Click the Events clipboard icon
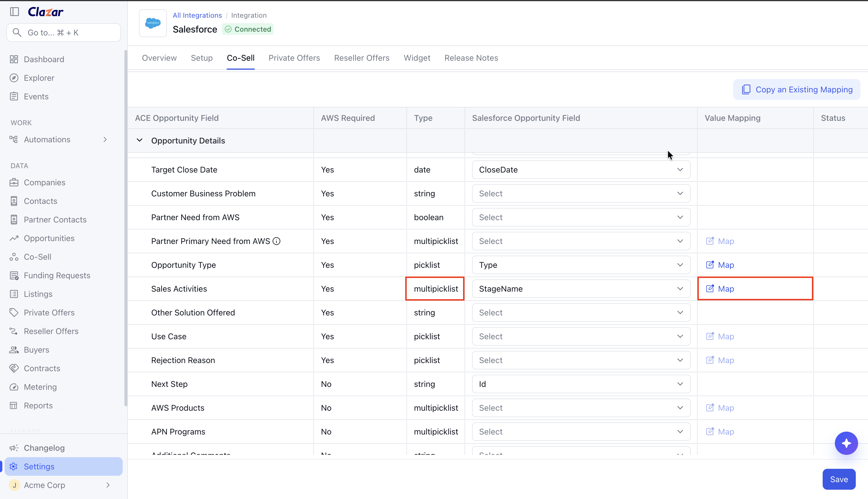 coord(14,96)
